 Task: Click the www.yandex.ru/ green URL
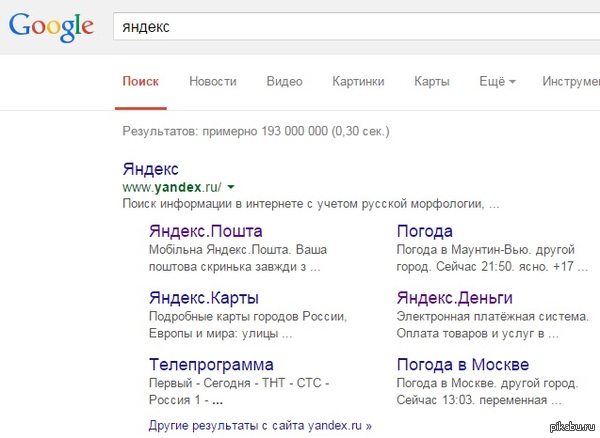click(x=172, y=187)
